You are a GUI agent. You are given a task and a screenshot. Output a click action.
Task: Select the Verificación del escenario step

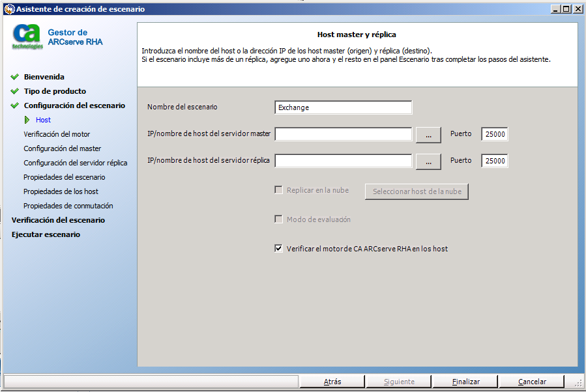point(58,220)
